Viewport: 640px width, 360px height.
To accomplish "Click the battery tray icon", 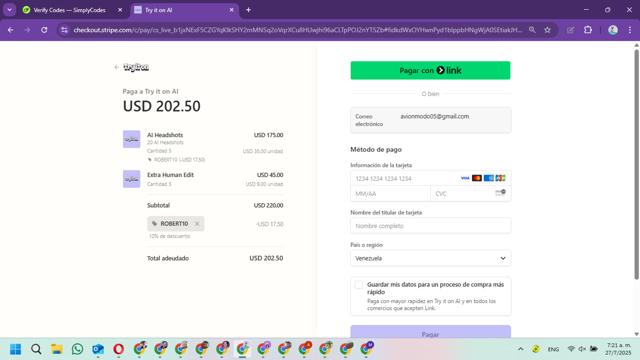I will [594, 349].
